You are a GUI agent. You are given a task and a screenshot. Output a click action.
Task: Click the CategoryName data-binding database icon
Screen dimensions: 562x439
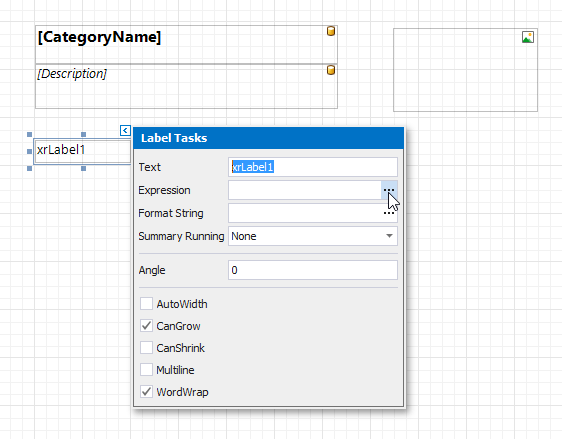331,31
